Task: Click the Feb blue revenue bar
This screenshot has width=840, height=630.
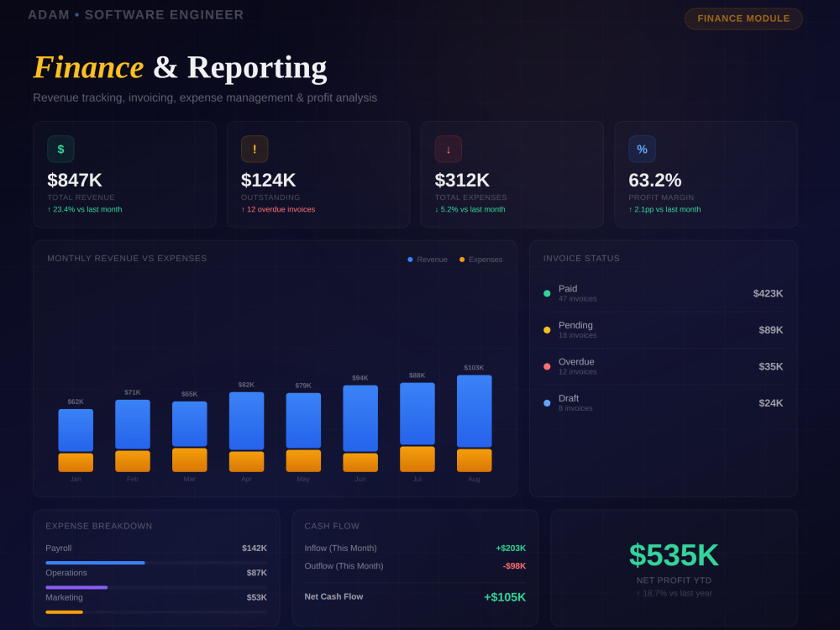Action: coord(133,424)
